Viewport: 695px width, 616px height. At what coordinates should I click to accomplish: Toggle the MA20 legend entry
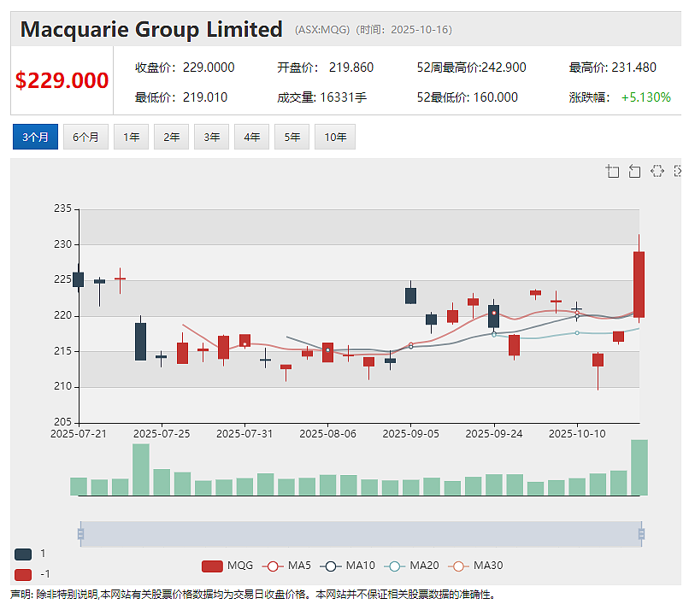point(411,566)
